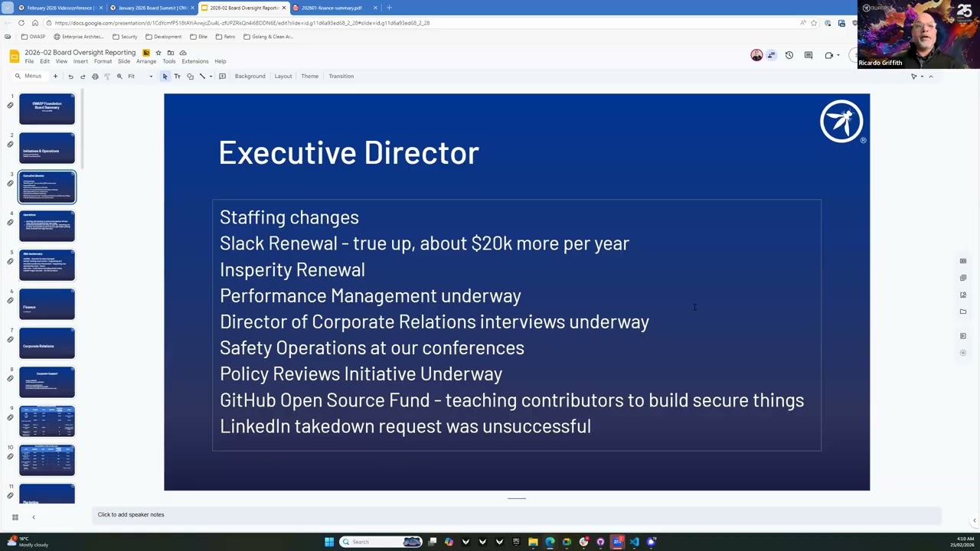Image resolution: width=980 pixels, height=551 pixels.
Task: Open the comment history icon
Action: pos(808,55)
